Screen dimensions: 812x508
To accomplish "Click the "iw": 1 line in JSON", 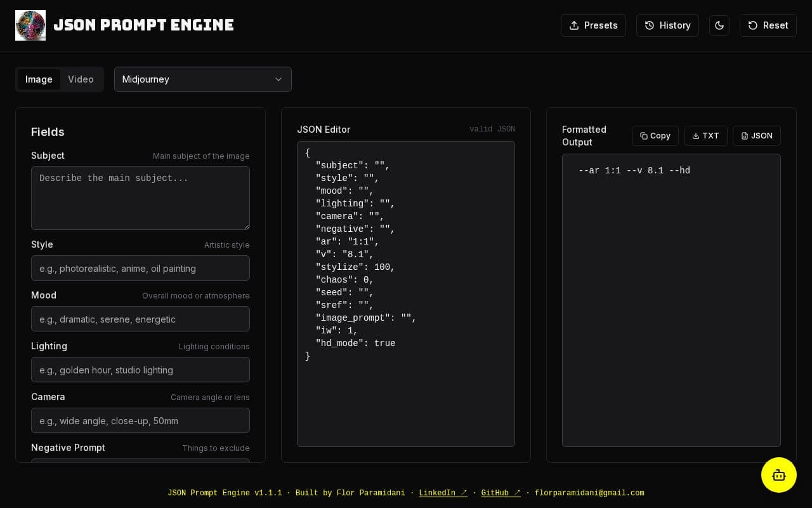I will click(x=337, y=331).
